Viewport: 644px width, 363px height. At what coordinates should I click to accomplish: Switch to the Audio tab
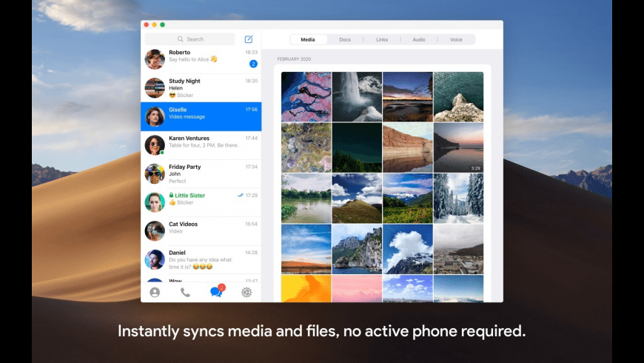pyautogui.click(x=419, y=39)
